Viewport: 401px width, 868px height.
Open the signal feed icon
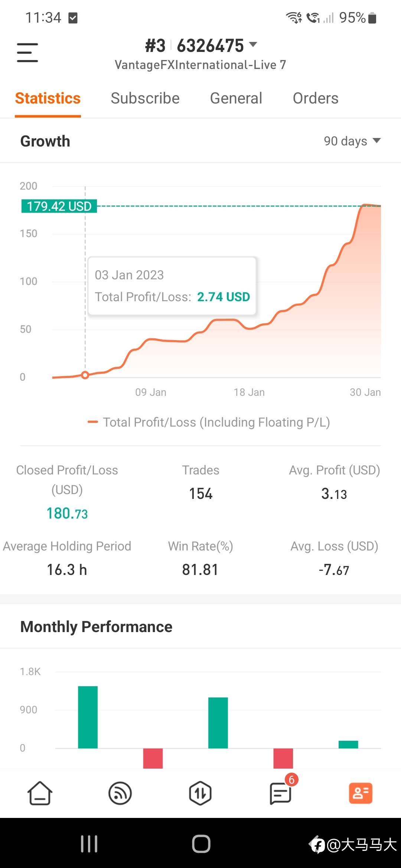coord(120,793)
